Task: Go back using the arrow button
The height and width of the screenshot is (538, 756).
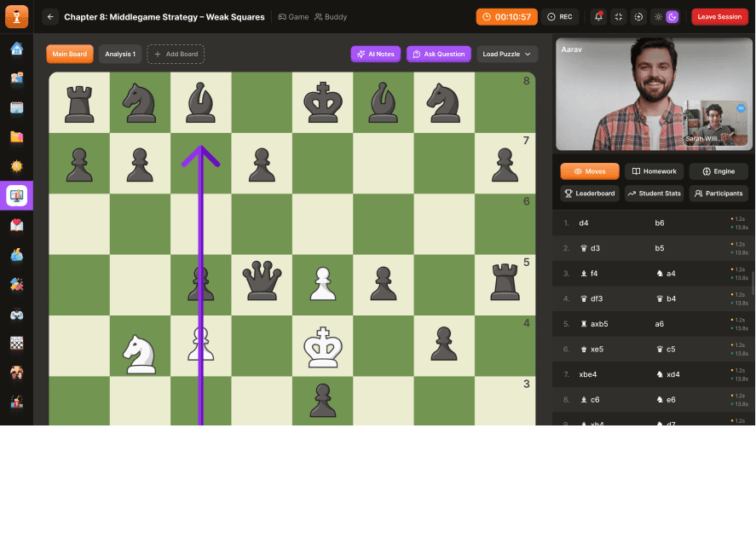Action: click(50, 17)
